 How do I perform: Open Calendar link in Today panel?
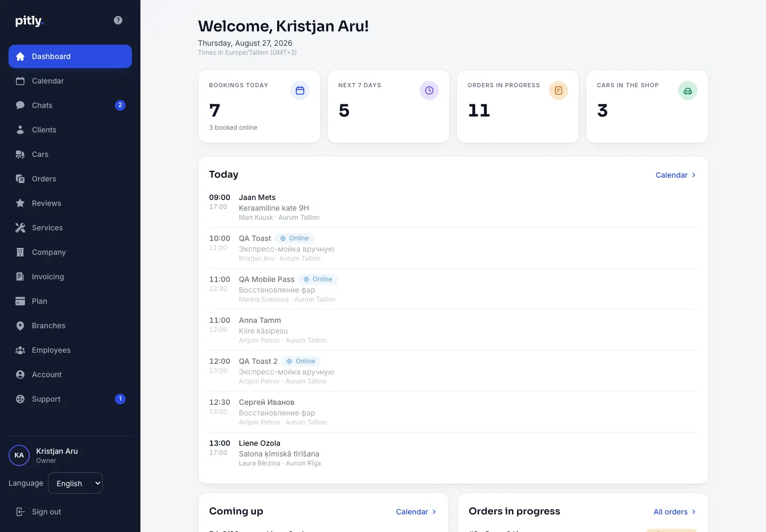tap(676, 175)
